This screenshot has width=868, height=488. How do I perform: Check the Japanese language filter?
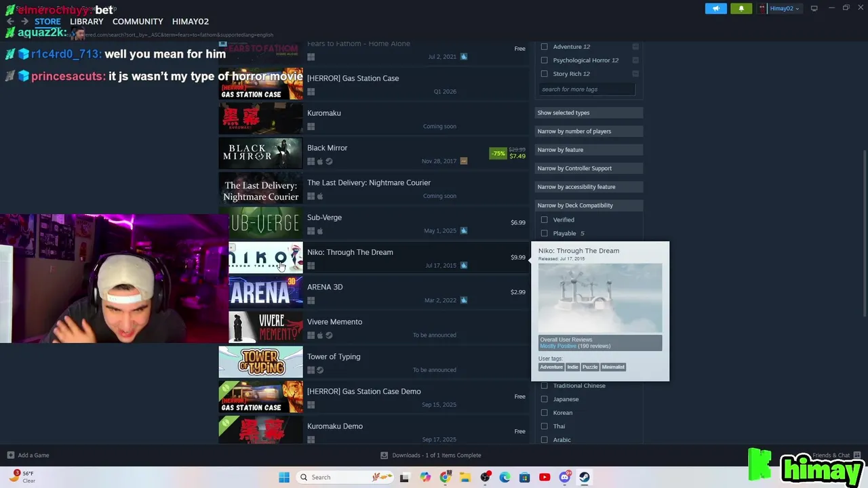tap(544, 399)
